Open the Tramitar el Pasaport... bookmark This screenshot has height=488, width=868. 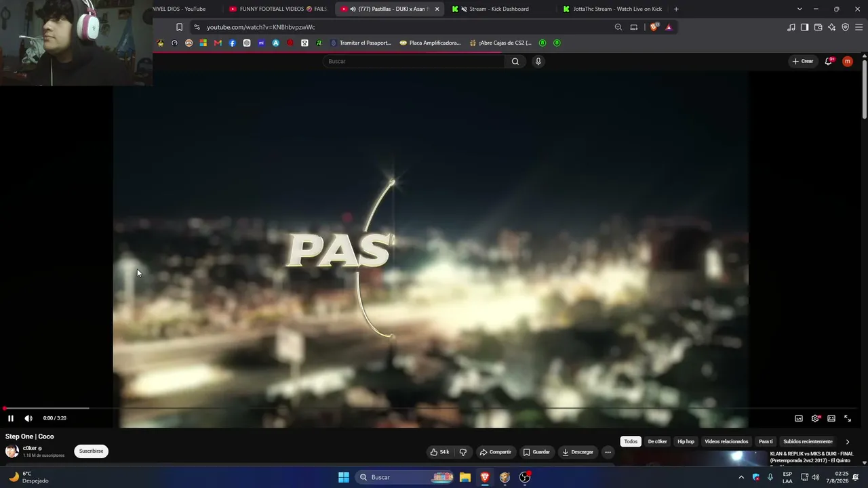click(361, 43)
